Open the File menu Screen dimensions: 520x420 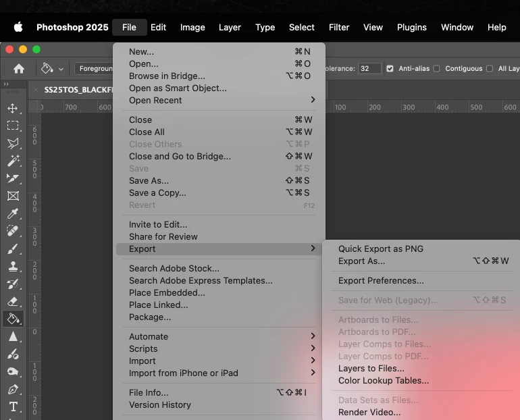coord(130,27)
